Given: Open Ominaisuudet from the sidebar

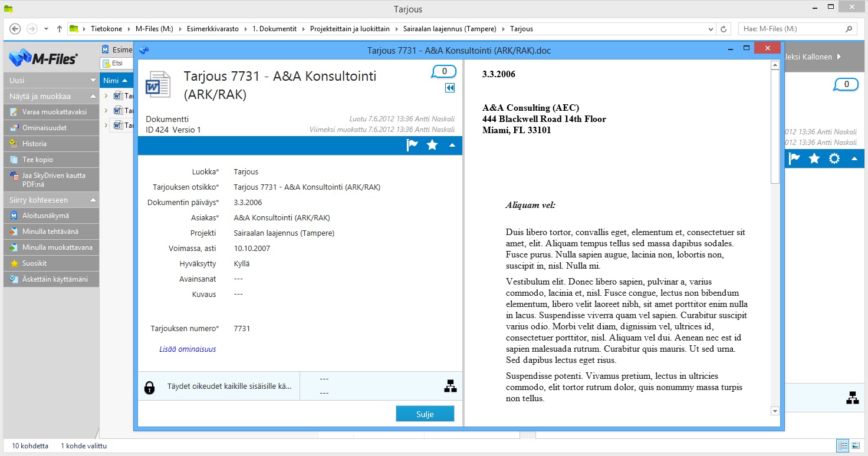Looking at the screenshot, I should point(51,128).
